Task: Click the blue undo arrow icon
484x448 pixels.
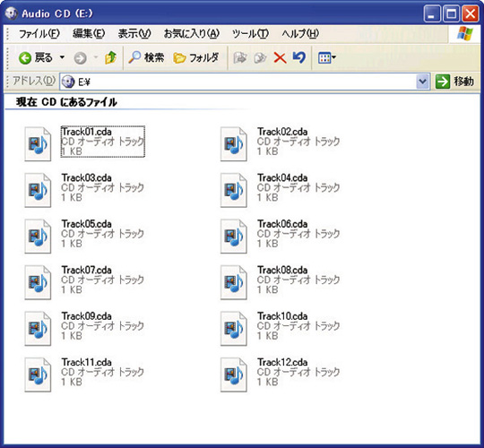Action: coord(299,57)
